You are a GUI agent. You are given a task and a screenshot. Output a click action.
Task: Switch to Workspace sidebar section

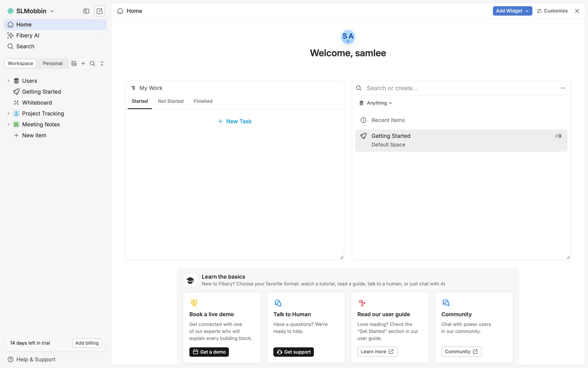tap(21, 63)
